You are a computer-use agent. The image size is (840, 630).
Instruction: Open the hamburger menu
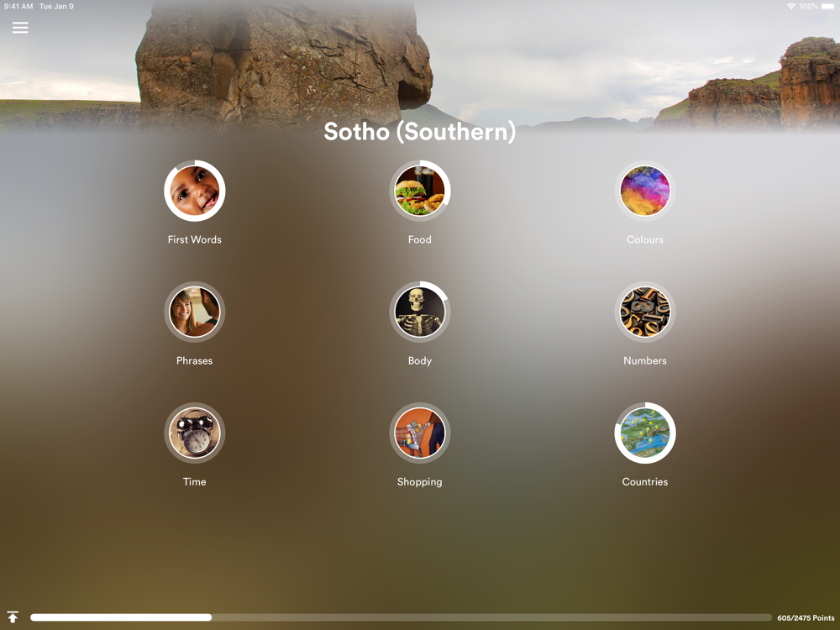[x=20, y=28]
